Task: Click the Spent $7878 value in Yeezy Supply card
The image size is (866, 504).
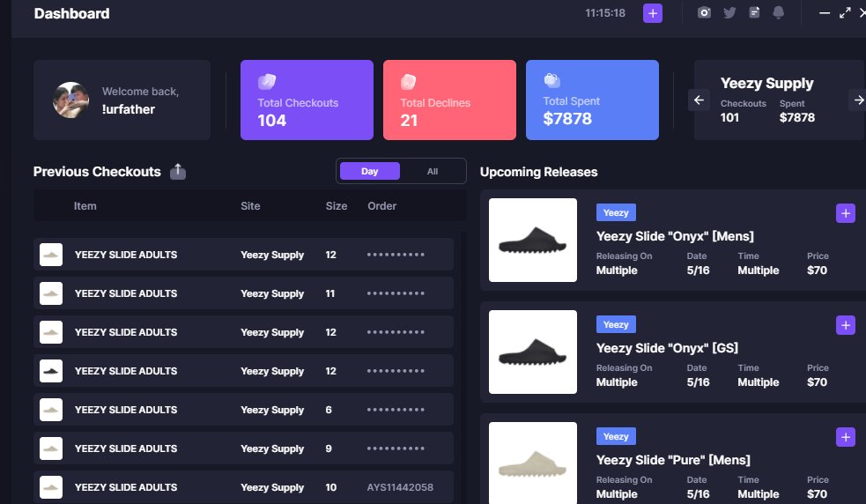Action: coord(797,117)
